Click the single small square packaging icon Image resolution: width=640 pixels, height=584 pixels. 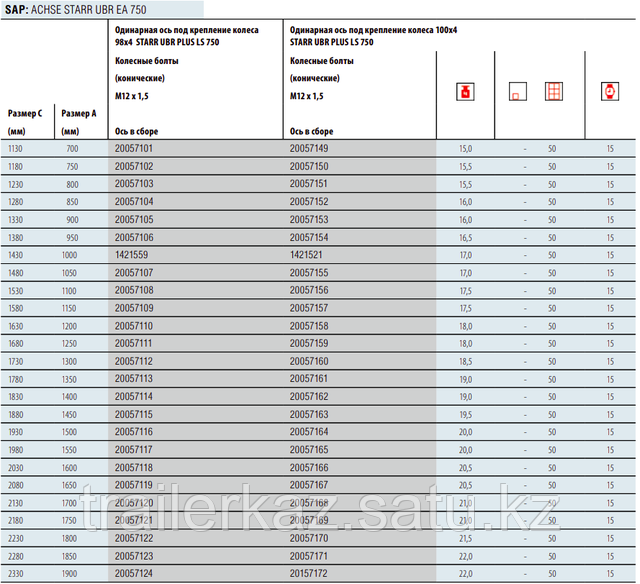518,91
